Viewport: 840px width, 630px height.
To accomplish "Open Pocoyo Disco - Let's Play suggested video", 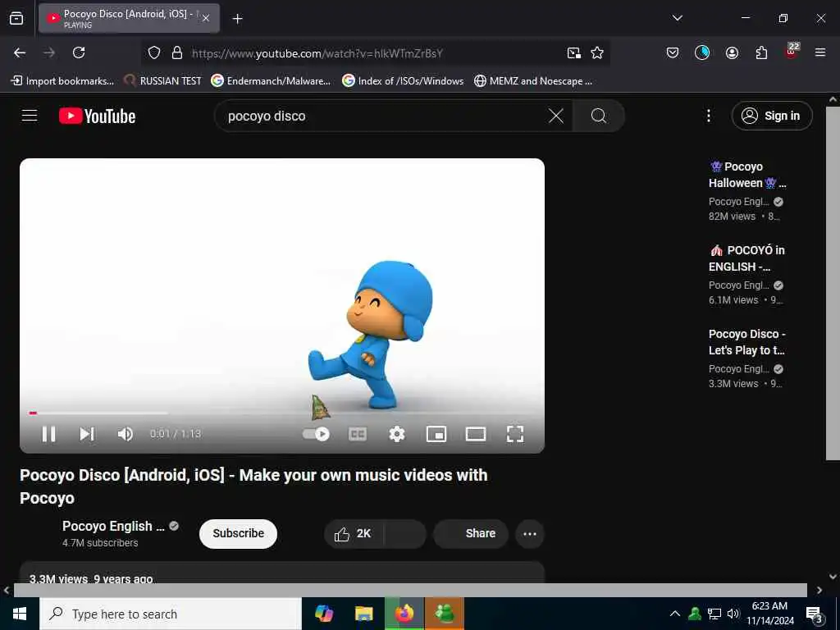I will [x=746, y=342].
